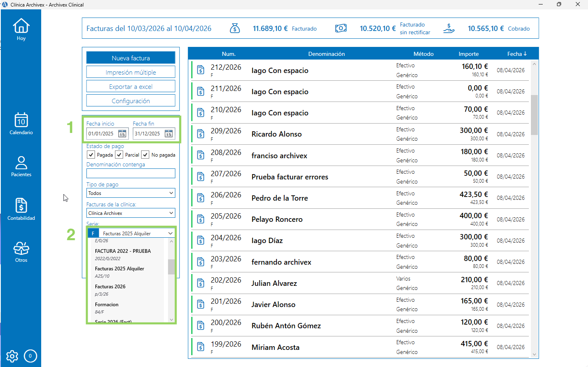Uncheck the Pagada checkbox
The image size is (588, 367).
click(91, 155)
